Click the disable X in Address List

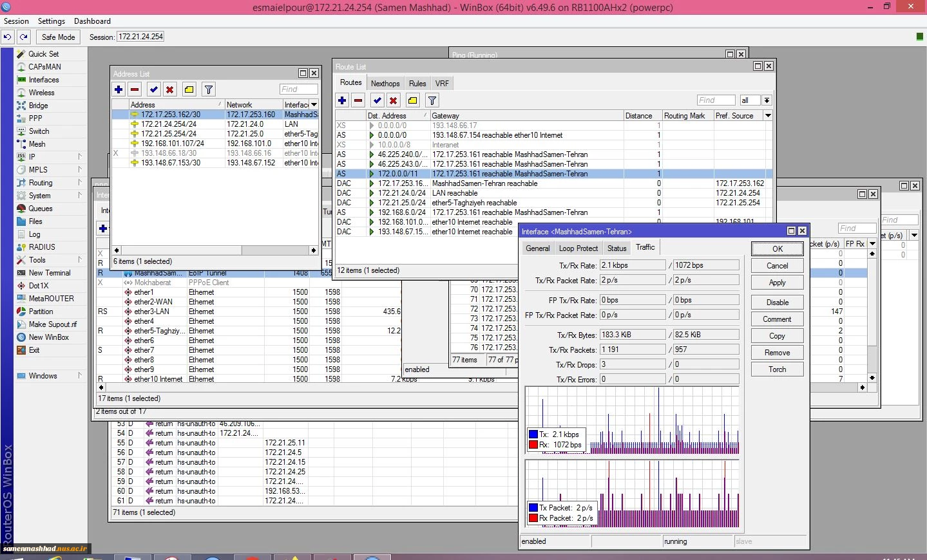point(170,89)
